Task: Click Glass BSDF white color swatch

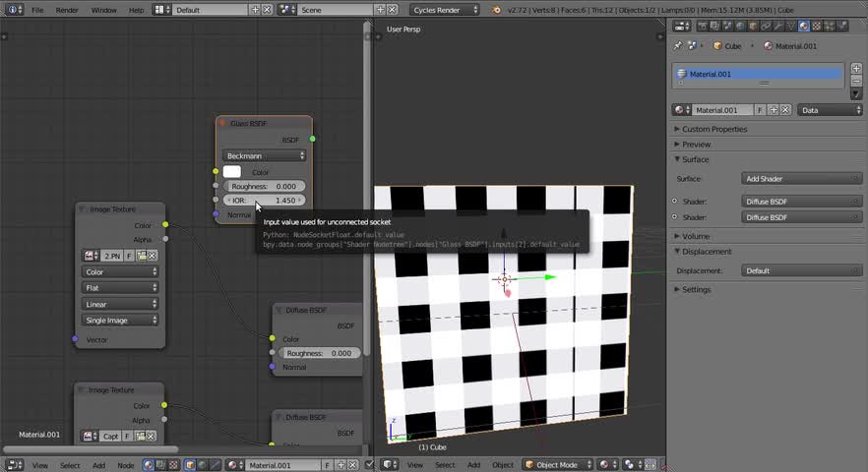Action: click(232, 171)
